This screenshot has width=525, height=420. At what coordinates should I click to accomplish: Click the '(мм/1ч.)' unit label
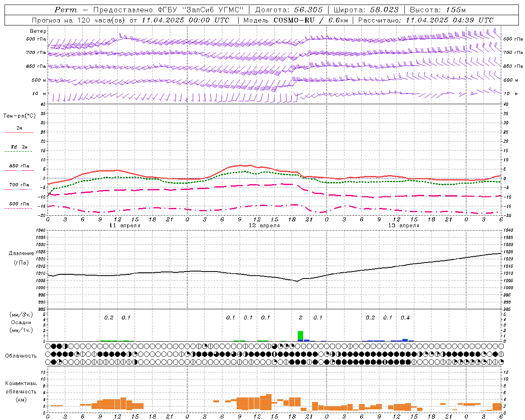click(21, 330)
